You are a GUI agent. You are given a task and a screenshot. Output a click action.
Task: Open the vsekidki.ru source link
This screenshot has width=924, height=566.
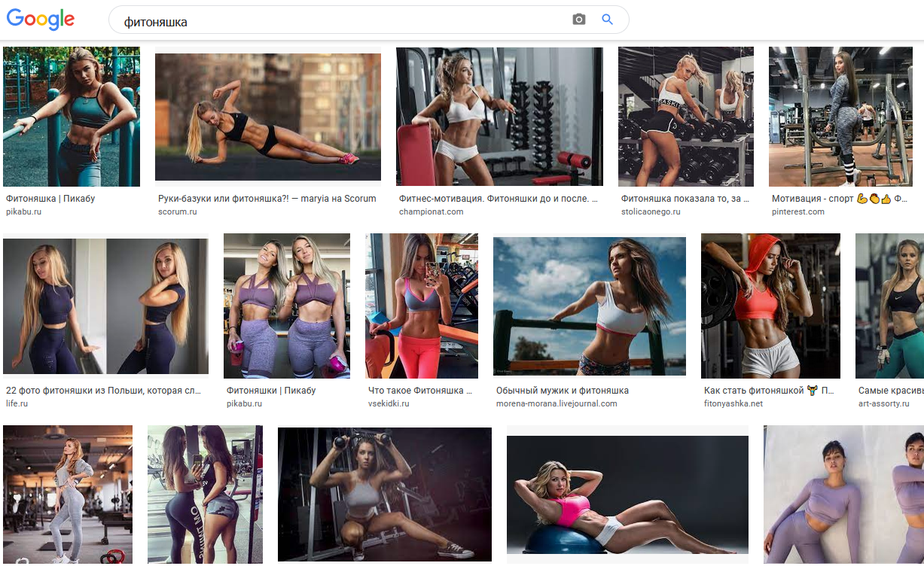pos(389,404)
